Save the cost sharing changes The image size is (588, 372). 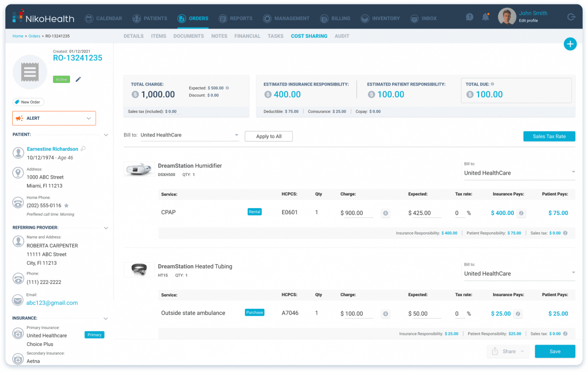555,351
